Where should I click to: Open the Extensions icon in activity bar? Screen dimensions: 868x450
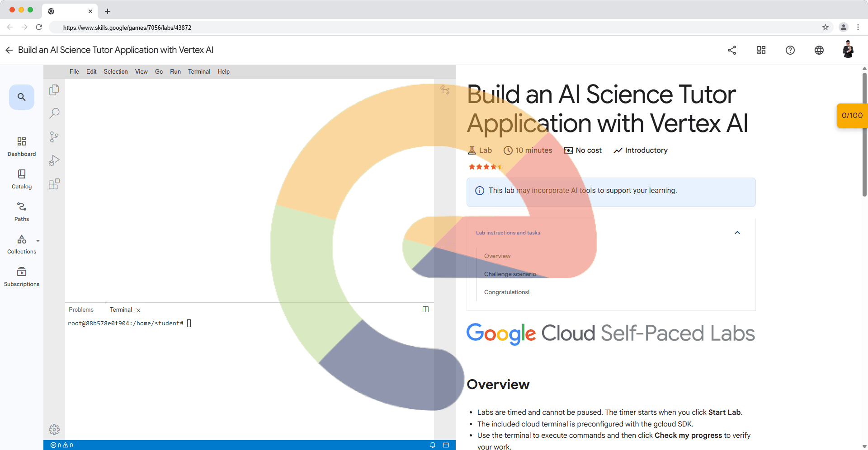(x=54, y=184)
